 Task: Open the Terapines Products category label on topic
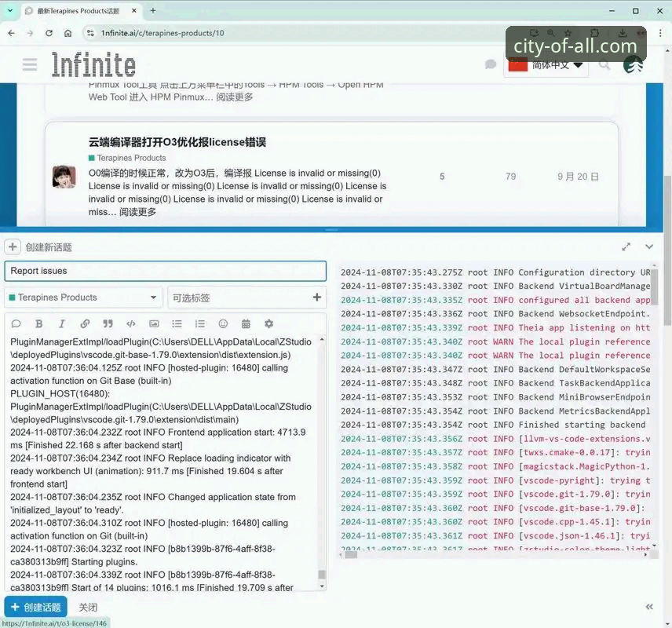tap(127, 158)
